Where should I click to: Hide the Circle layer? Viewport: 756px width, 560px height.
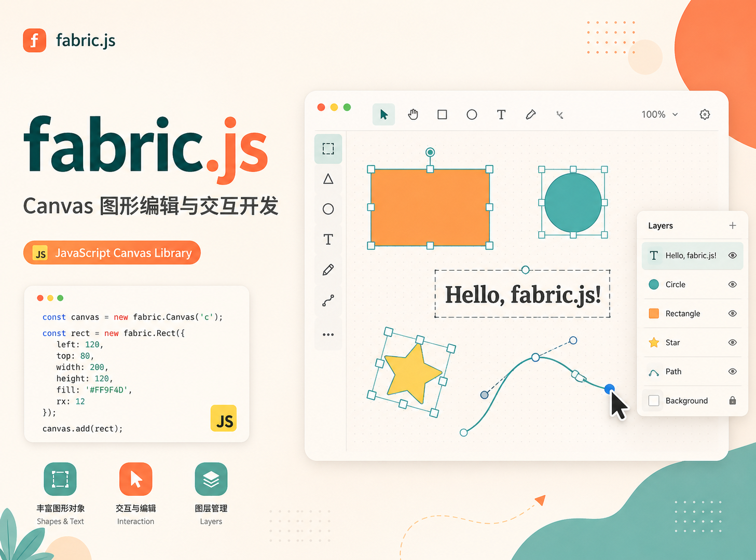tap(733, 285)
